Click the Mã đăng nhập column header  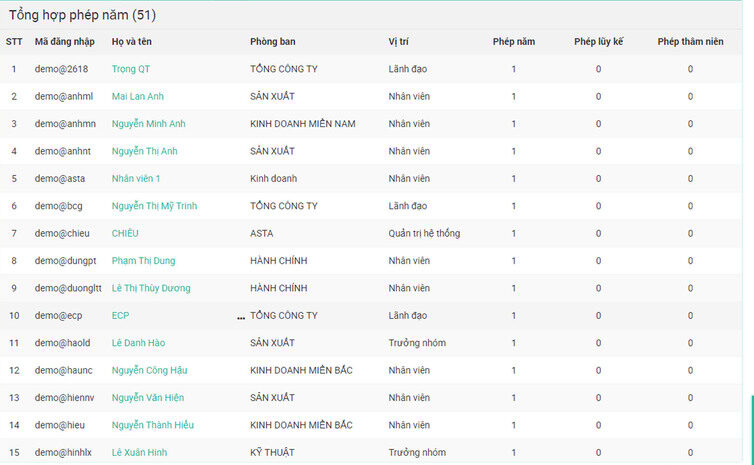point(65,41)
